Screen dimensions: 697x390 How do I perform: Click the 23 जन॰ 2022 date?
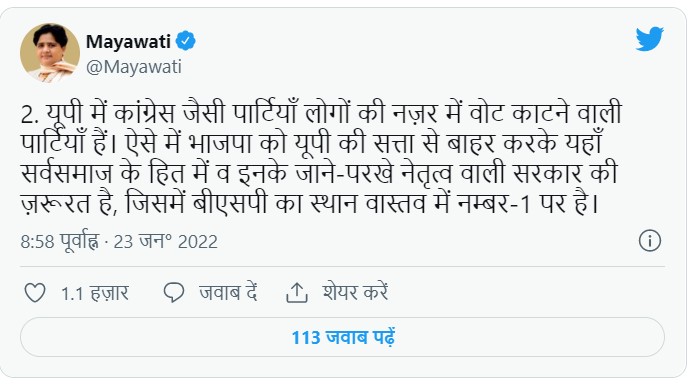click(x=165, y=241)
